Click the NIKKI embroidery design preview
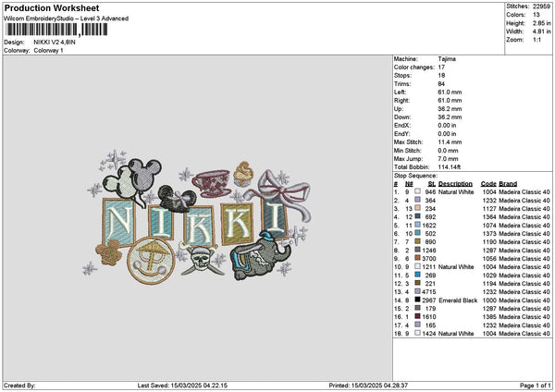Image resolution: width=555 pixels, height=392 pixels. [x=197, y=219]
